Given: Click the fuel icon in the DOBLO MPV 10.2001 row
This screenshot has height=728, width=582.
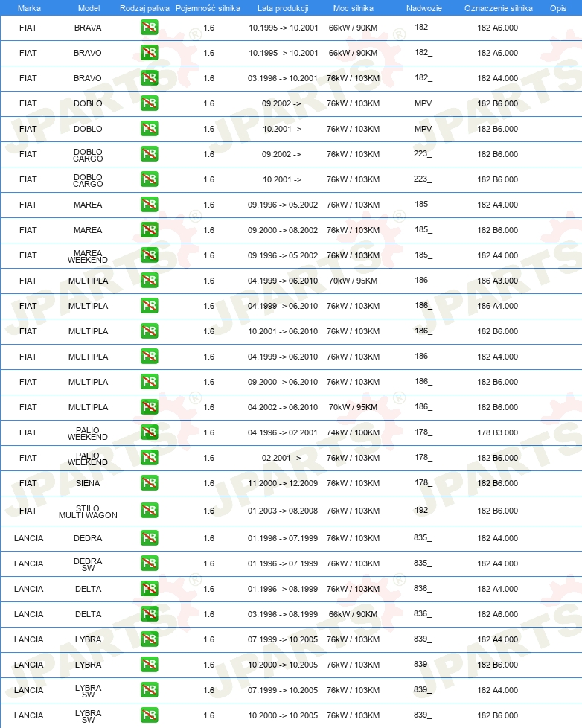Looking at the screenshot, I should pos(150,129).
